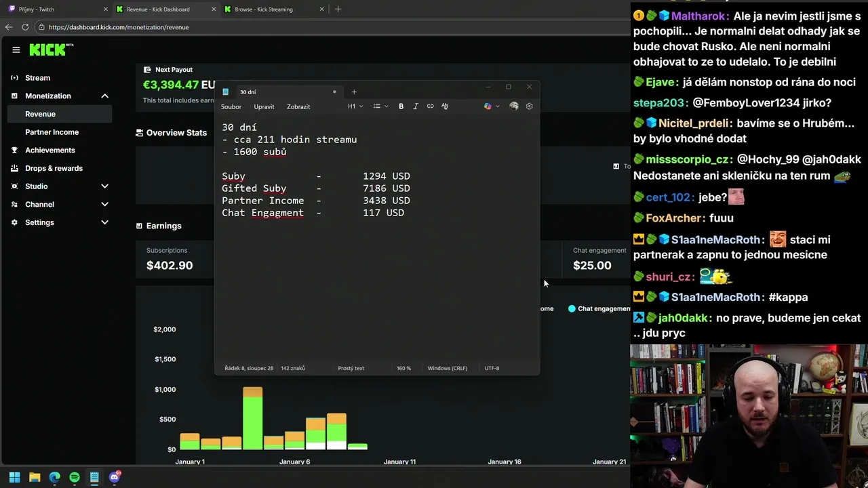Open Notepad settings gear
868x488 pixels.
530,106
